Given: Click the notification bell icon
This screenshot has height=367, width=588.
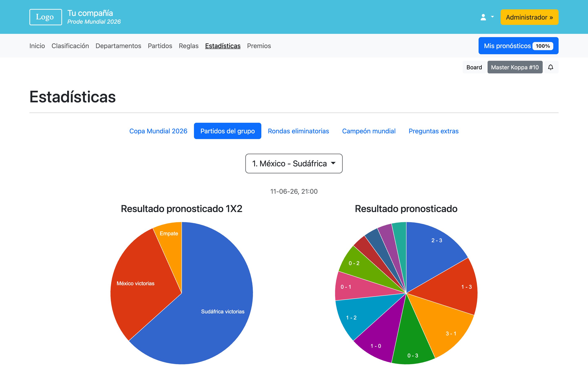Looking at the screenshot, I should (551, 67).
